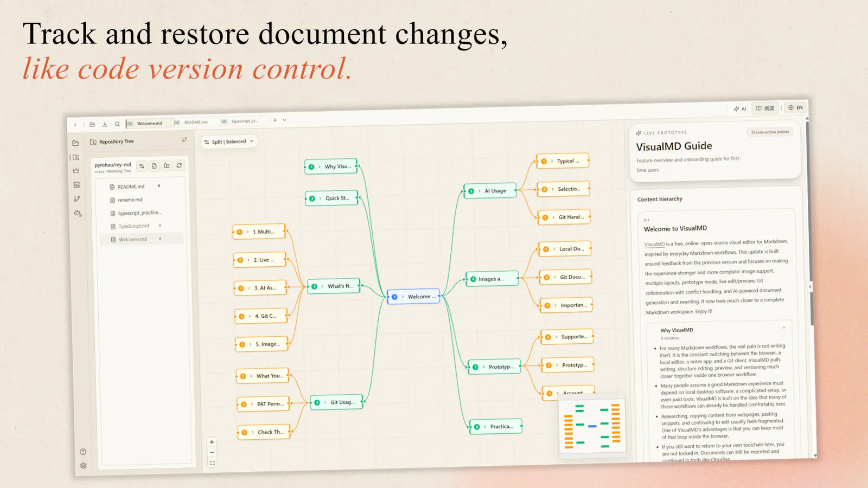Image resolution: width=868 pixels, height=488 pixels.
Task: Click branch icon beside Repository Tree header
Action: [x=184, y=140]
